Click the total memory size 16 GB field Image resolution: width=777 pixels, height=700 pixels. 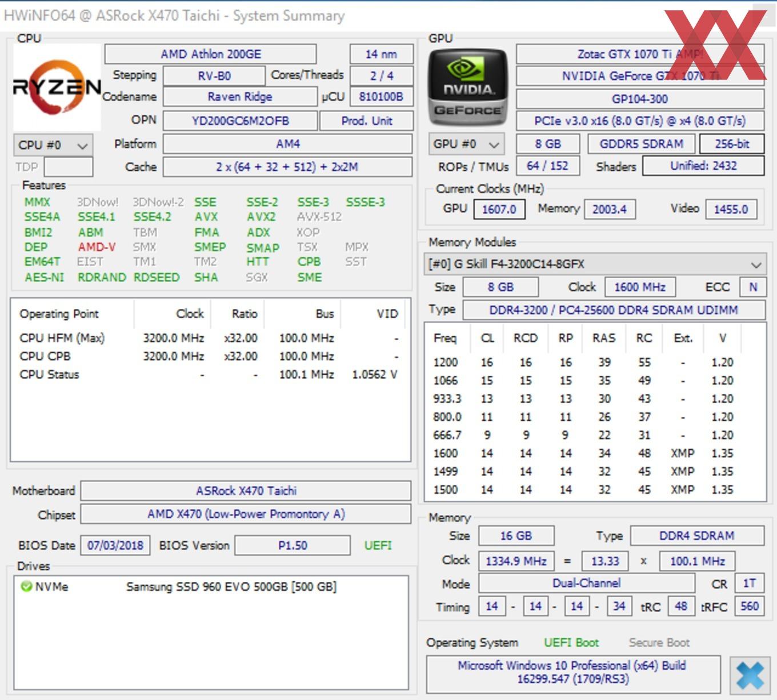[x=516, y=536]
